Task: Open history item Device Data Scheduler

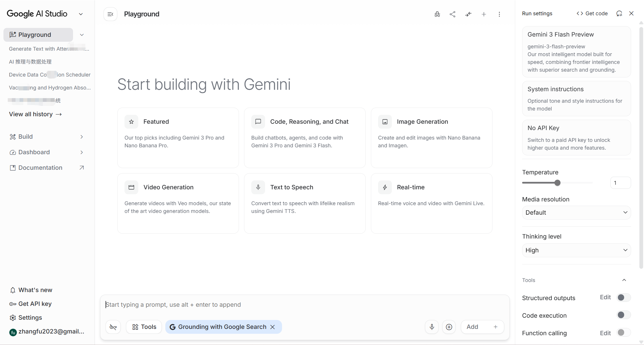Action: (x=50, y=75)
